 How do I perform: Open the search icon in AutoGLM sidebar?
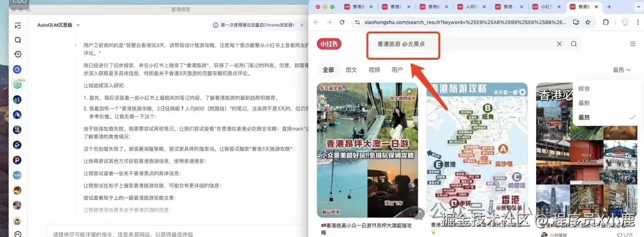point(18,40)
